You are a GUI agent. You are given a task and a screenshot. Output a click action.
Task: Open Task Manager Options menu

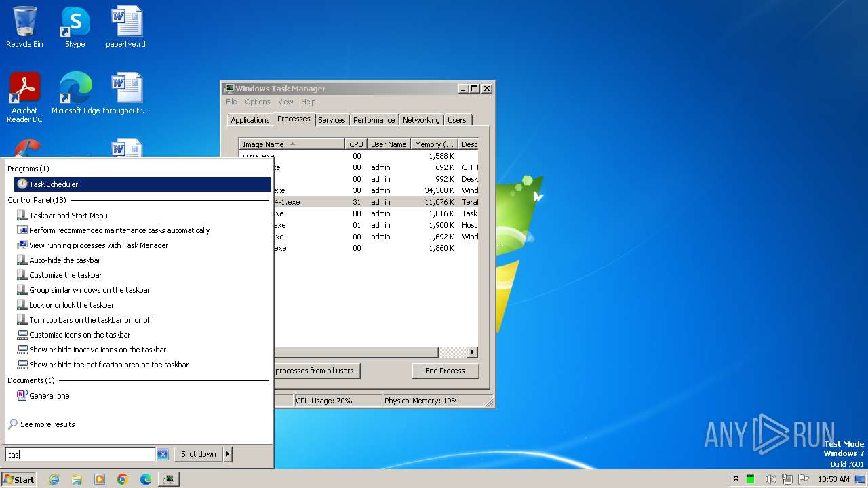pyautogui.click(x=258, y=102)
